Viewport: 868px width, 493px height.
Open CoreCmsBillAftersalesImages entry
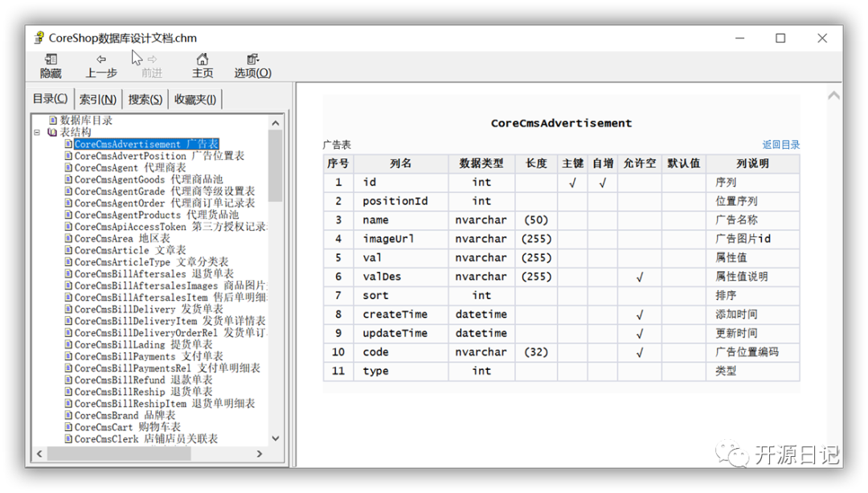pyautogui.click(x=170, y=286)
